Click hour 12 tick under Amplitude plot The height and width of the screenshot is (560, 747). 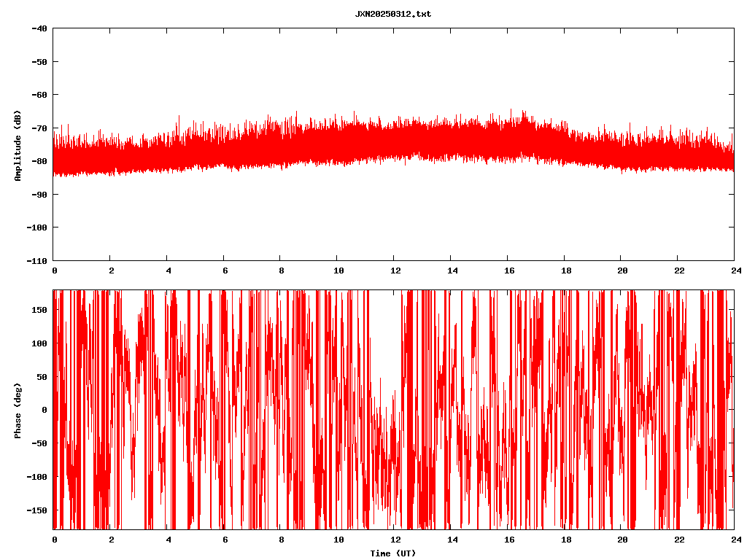pos(395,271)
